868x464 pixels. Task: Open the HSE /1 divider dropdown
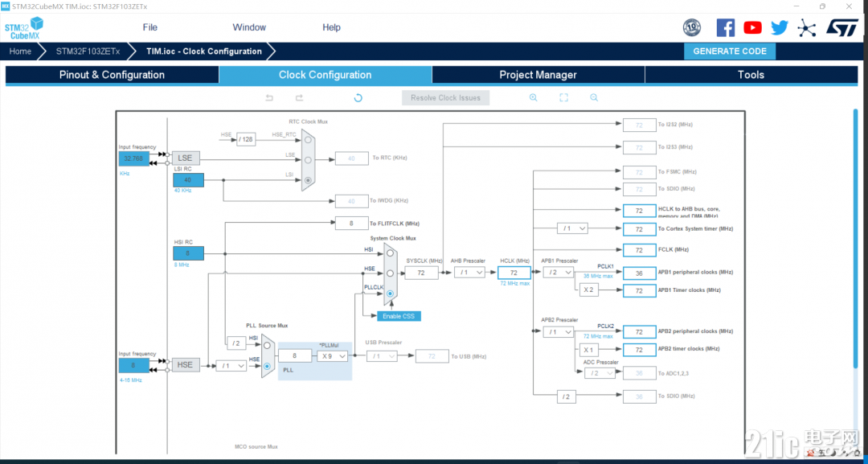pyautogui.click(x=231, y=366)
